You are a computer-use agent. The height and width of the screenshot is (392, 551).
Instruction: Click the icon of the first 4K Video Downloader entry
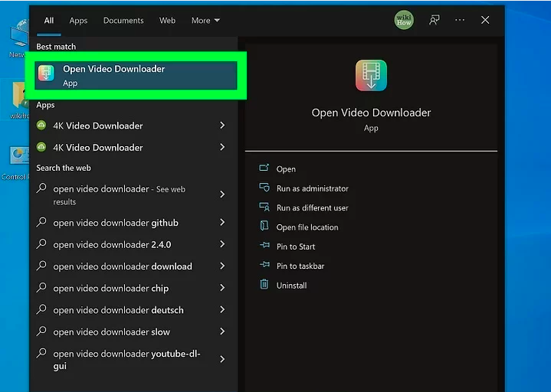pyautogui.click(x=41, y=126)
